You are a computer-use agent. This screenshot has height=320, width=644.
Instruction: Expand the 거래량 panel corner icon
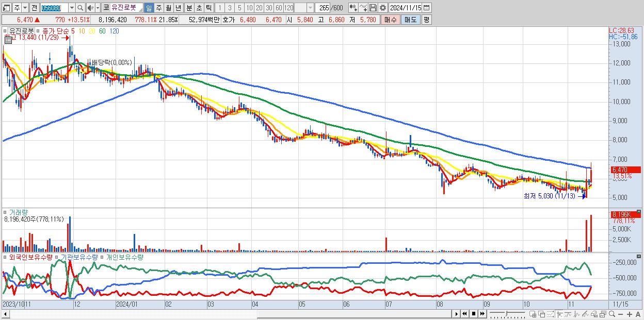[x=6, y=212]
